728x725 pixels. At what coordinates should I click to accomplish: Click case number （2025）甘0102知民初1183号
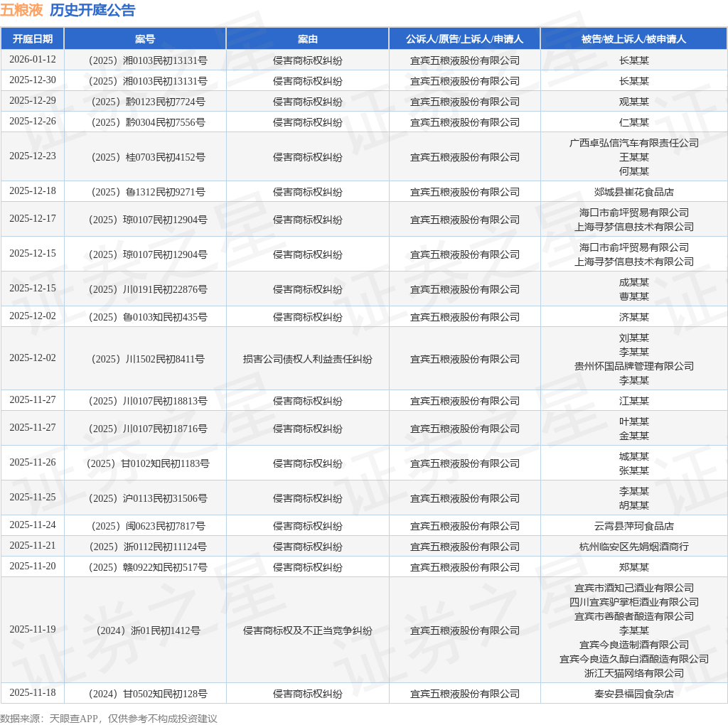click(x=148, y=463)
